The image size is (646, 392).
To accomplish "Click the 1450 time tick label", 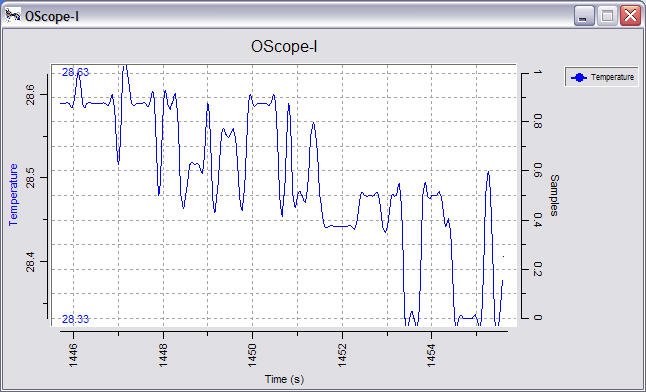I will (252, 356).
